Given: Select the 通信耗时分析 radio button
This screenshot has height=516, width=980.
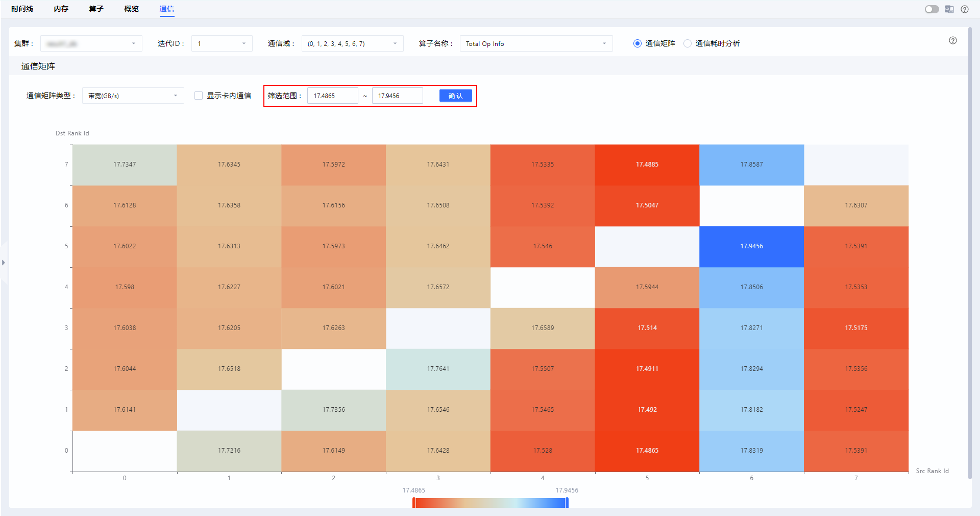Looking at the screenshot, I should [687, 43].
